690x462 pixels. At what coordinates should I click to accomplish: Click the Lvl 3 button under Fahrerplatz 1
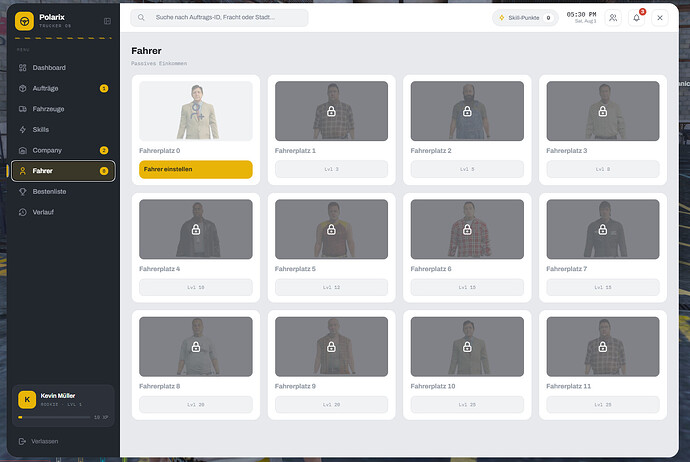tap(331, 169)
